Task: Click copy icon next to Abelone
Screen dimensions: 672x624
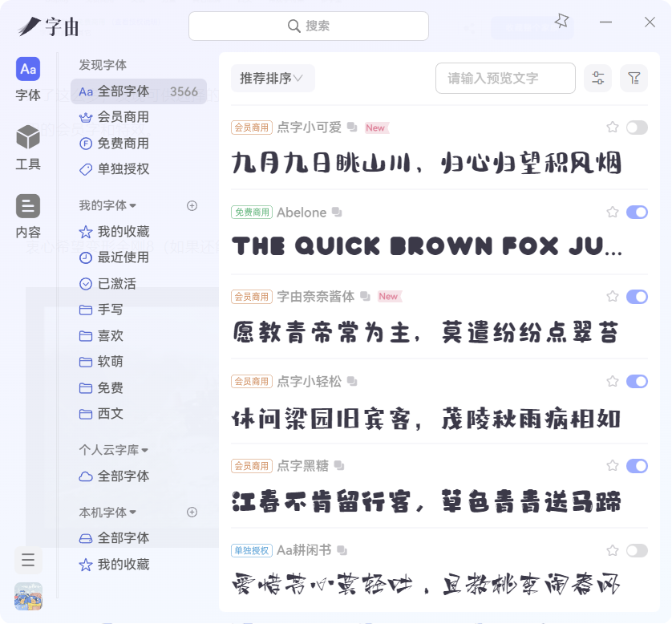Action: click(x=337, y=213)
